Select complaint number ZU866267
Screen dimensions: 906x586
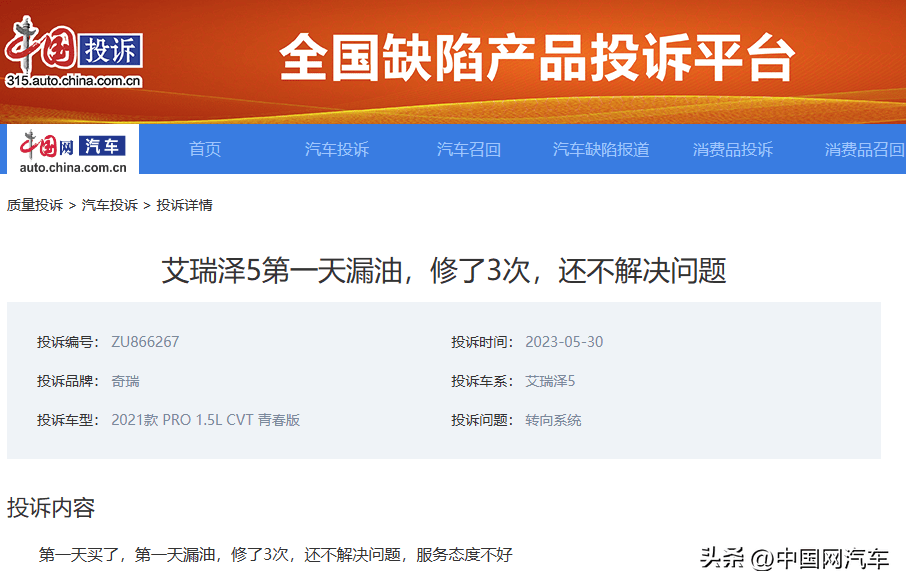tap(145, 342)
